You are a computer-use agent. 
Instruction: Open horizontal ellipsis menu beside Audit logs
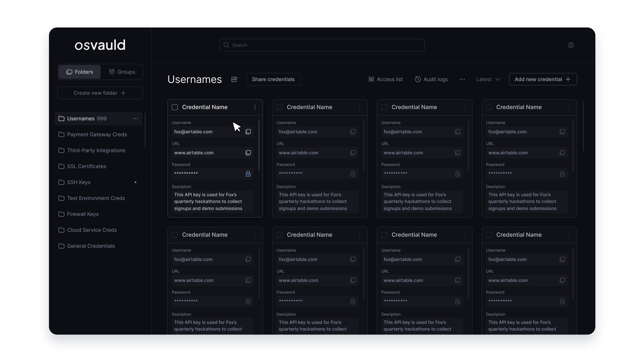tap(462, 79)
